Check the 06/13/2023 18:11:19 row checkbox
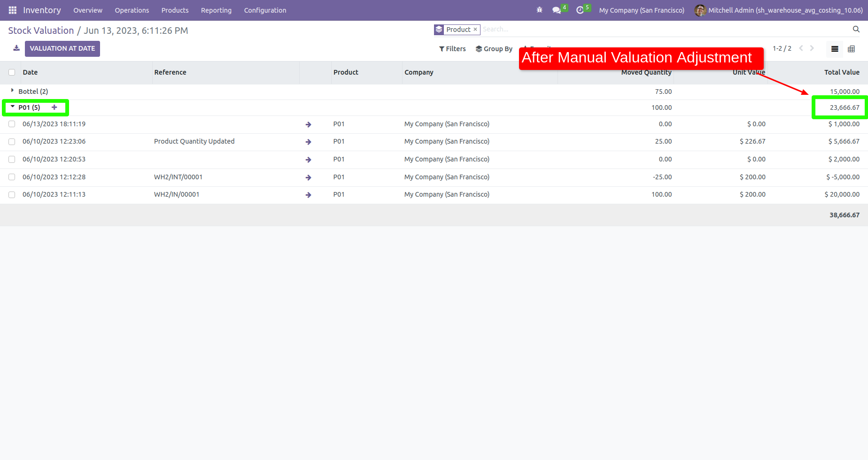Viewport: 868px width, 460px height. click(x=12, y=124)
